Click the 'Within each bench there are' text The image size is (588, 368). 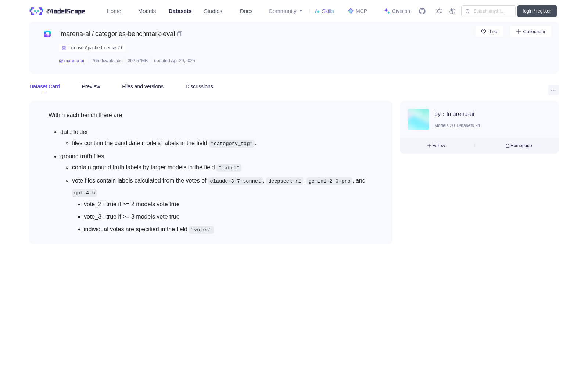[x=85, y=115]
